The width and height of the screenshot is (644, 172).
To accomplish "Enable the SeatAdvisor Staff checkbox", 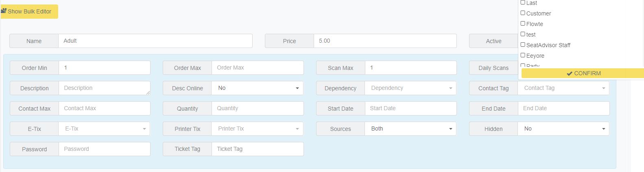I will tap(523, 45).
